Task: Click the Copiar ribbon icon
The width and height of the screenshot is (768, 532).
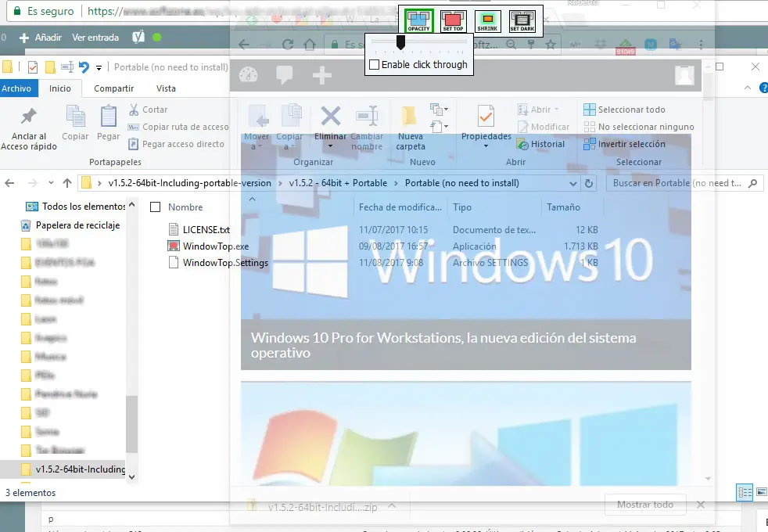Action: point(75,117)
